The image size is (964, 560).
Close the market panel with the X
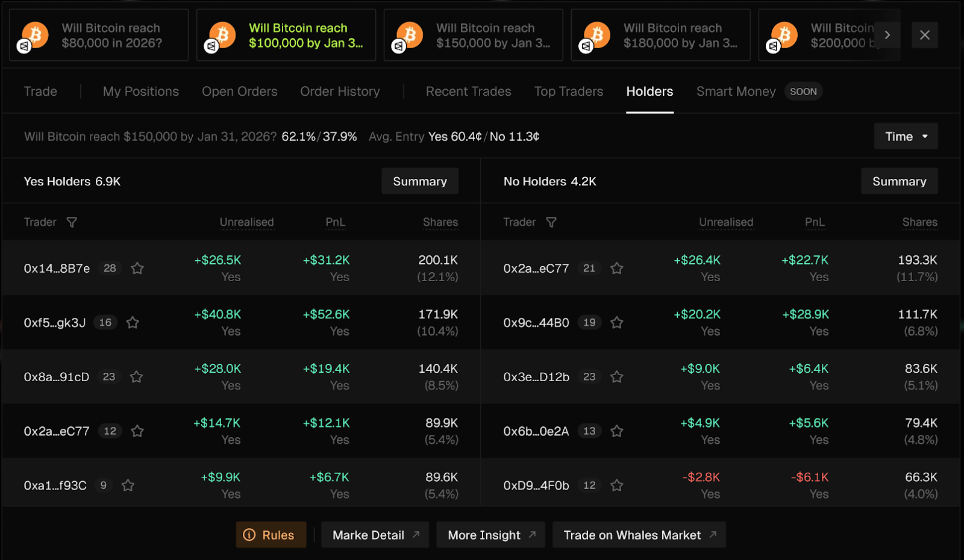pos(925,35)
